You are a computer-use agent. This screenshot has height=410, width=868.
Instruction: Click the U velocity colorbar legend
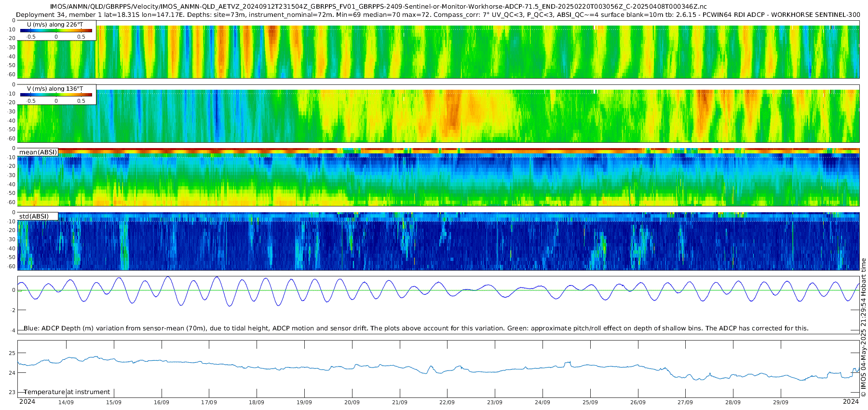(x=56, y=30)
